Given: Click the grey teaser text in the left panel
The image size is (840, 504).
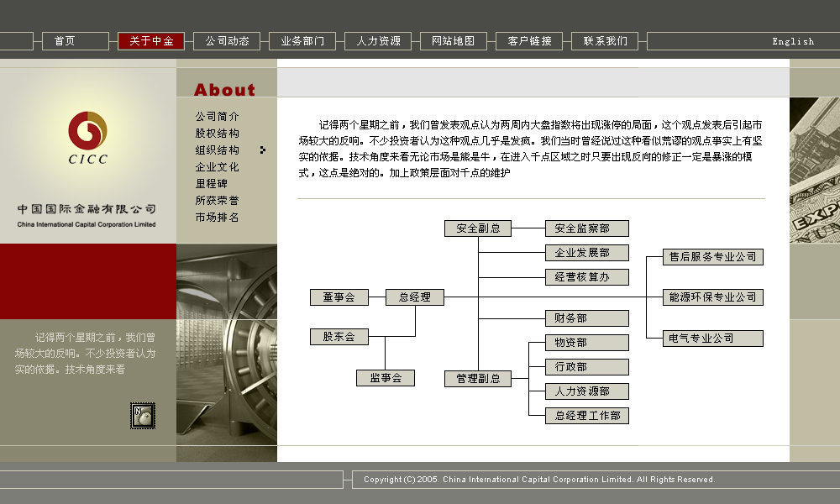Looking at the screenshot, I should [x=85, y=354].
